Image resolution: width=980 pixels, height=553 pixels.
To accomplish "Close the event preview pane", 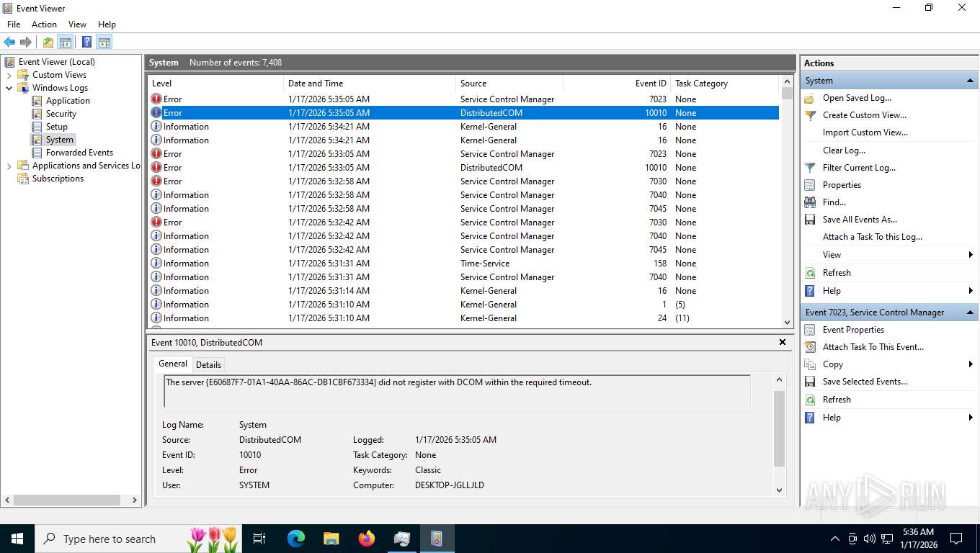I will click(x=783, y=343).
